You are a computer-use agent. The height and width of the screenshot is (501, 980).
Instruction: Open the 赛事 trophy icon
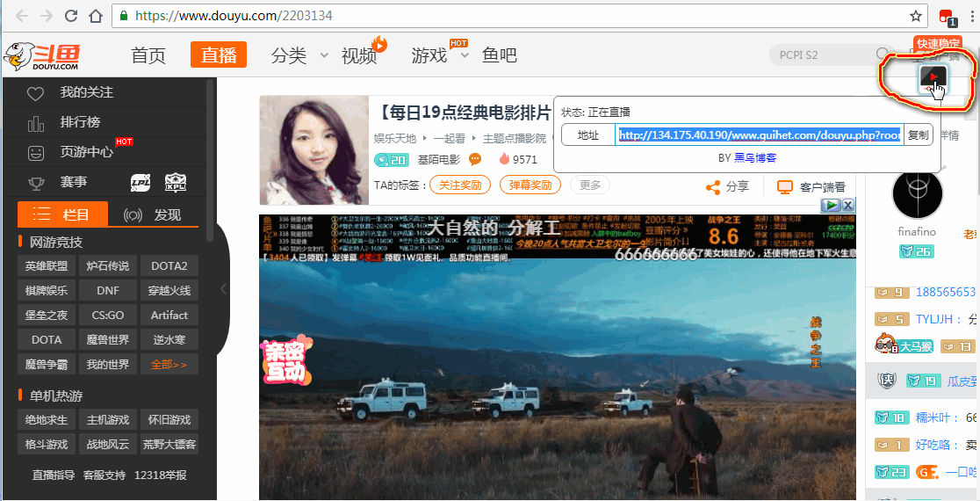click(36, 183)
